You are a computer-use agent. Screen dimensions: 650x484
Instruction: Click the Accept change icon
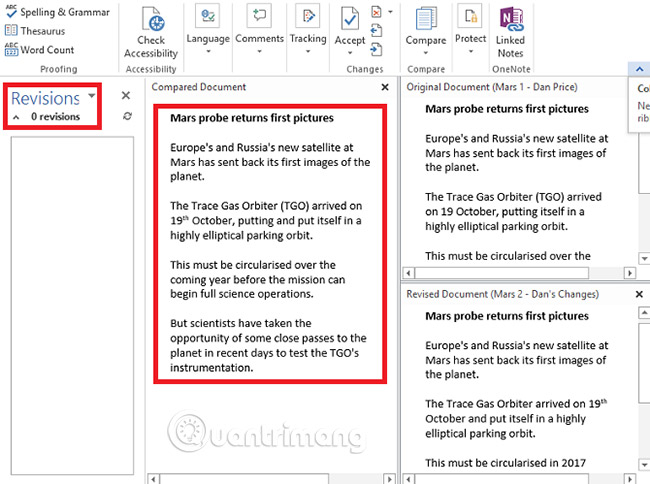tap(350, 19)
